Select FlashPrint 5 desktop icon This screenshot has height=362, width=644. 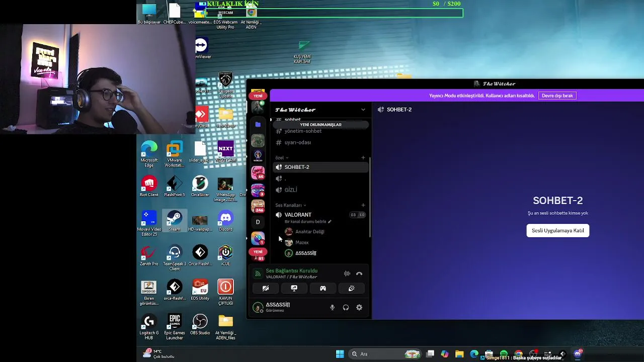[174, 187]
